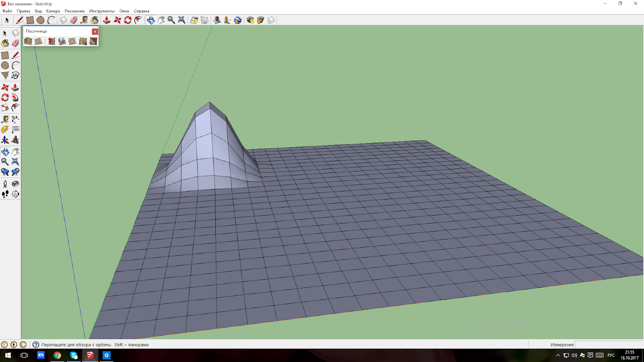Click the Orbit tool in top toolbar
The width and height of the screenshot is (644, 362).
point(151,20)
